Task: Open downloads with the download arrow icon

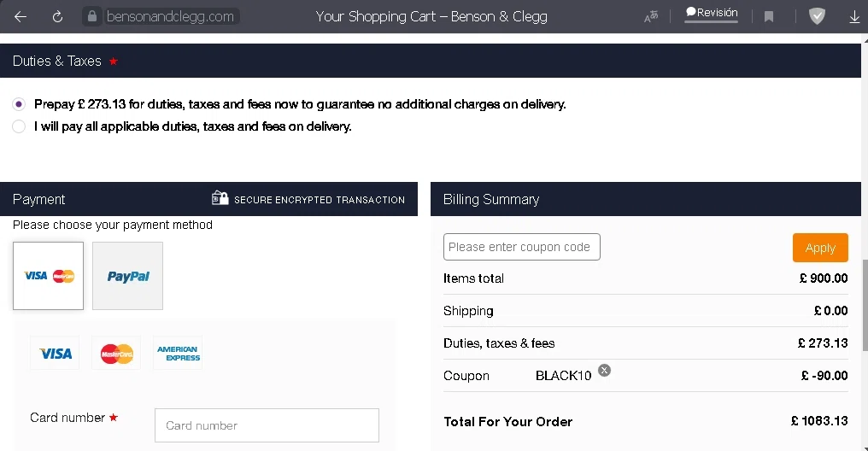Action: point(854,17)
